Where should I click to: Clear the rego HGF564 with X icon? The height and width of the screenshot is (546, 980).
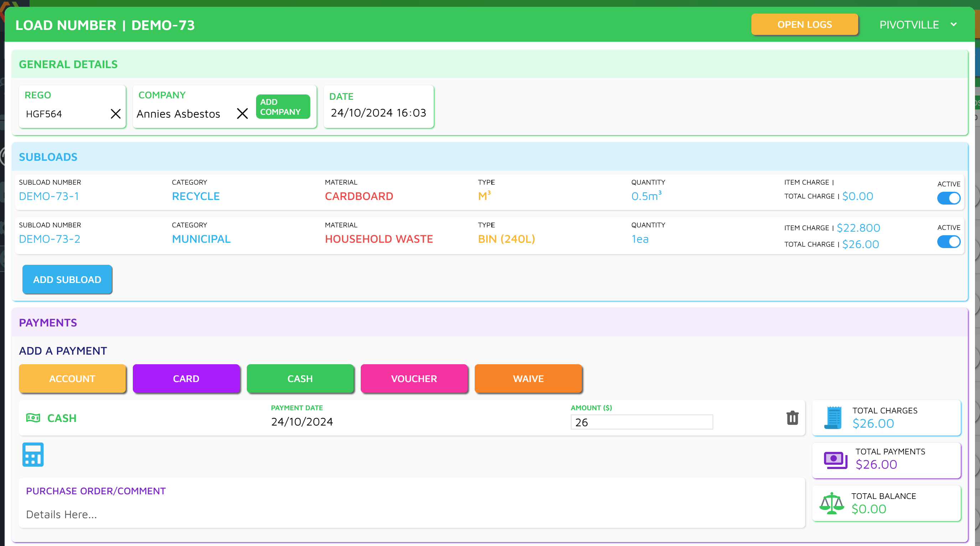tap(116, 113)
